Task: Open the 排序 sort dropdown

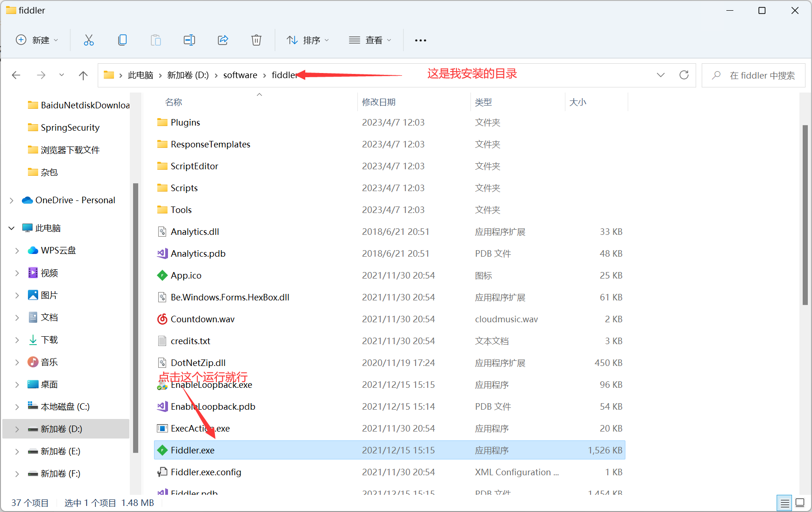Action: pos(308,40)
